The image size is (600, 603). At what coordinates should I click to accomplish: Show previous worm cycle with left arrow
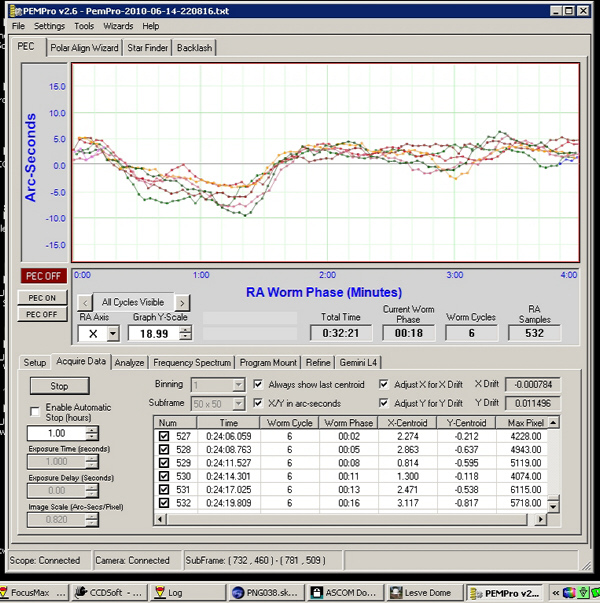85,303
